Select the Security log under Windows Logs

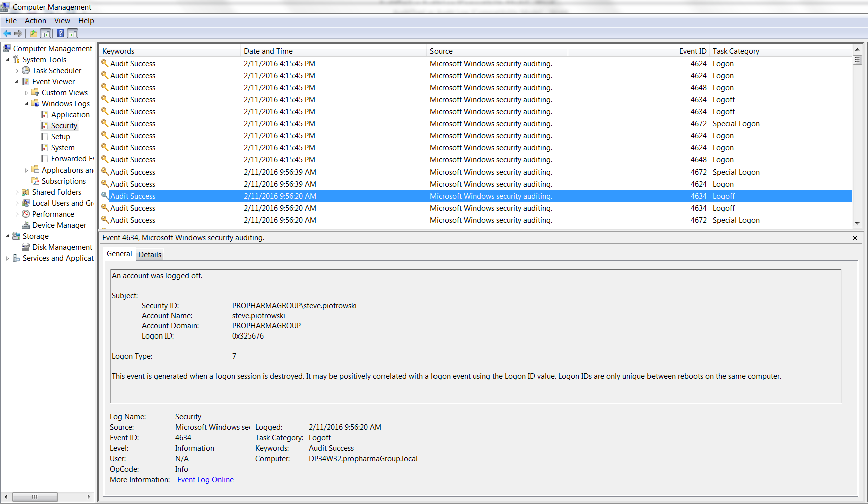(64, 125)
